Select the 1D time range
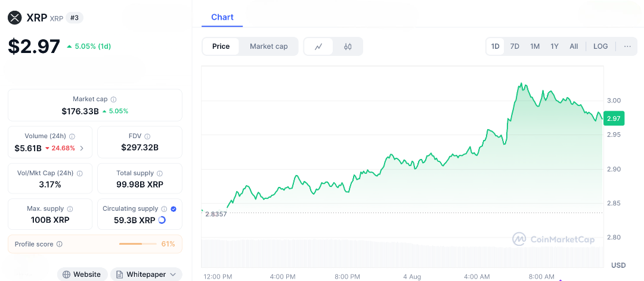The width and height of the screenshot is (644, 281). click(x=496, y=46)
